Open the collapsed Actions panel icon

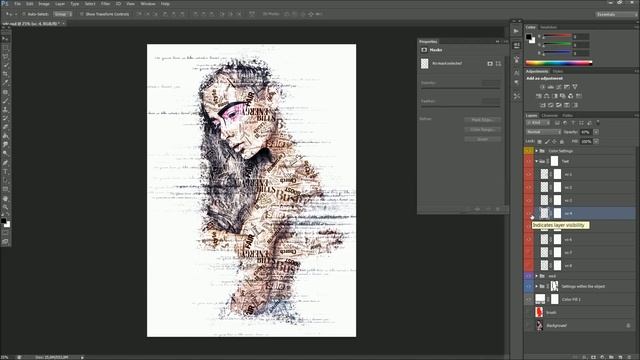pyautogui.click(x=516, y=31)
